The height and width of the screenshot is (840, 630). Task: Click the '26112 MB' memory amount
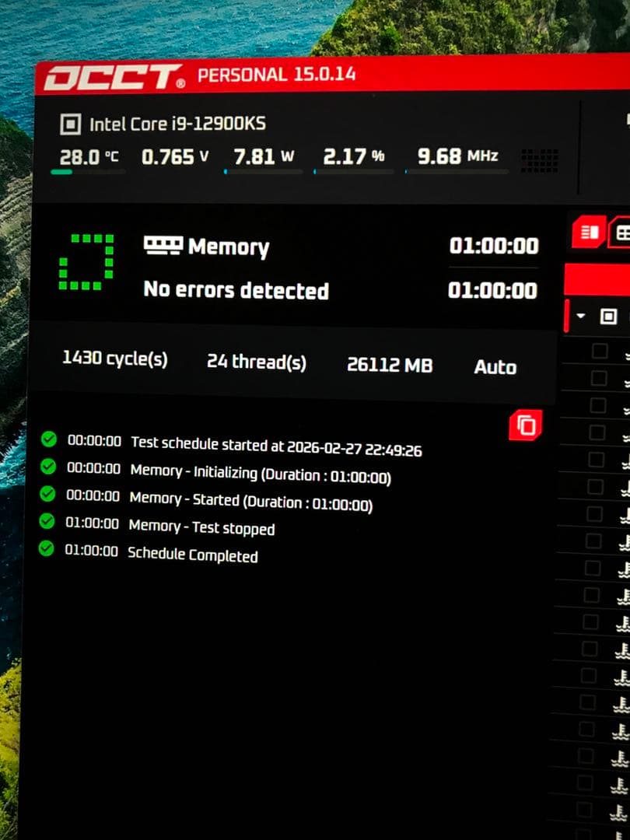tap(390, 365)
